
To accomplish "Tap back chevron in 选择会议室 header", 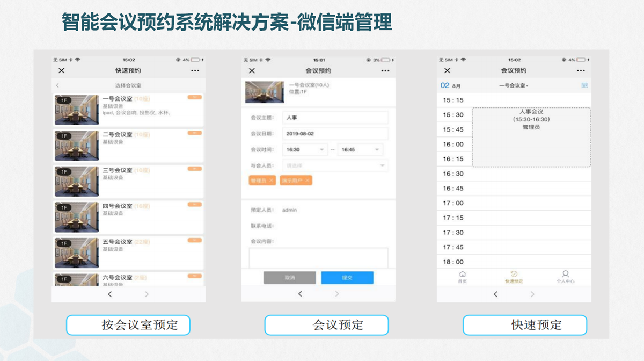I will 58,85.
